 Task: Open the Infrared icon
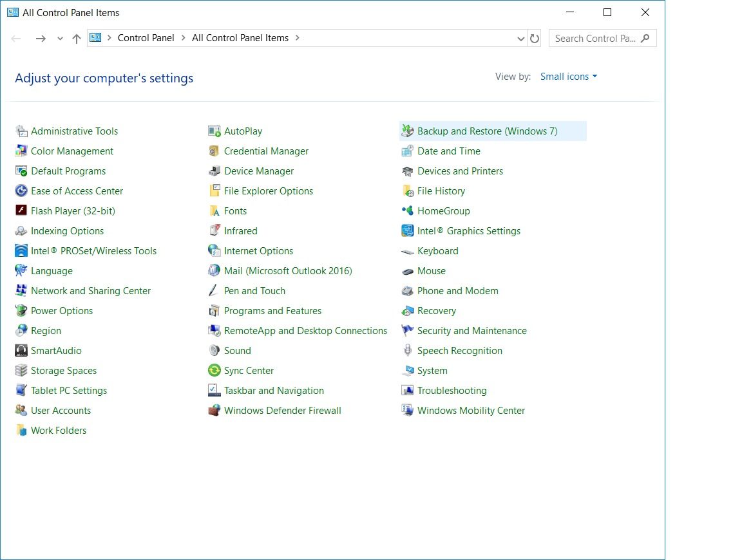(214, 231)
